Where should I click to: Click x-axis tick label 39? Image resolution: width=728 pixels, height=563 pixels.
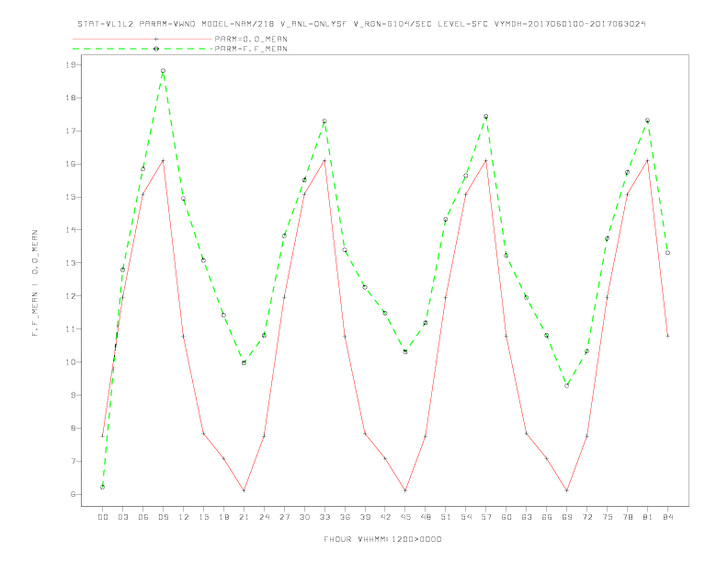365,517
